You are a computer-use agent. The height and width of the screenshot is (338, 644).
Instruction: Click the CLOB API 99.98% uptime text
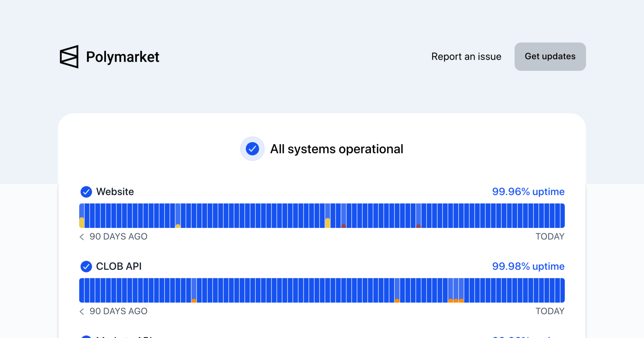point(528,266)
